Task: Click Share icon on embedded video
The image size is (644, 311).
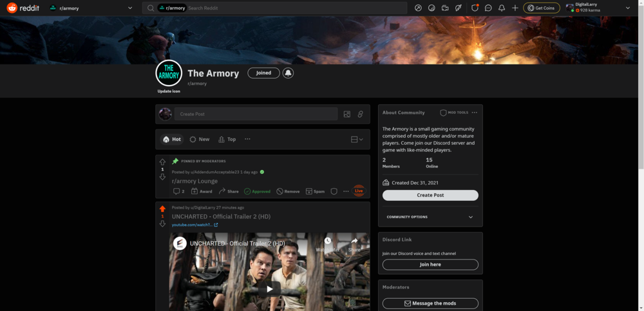Action: tap(354, 244)
